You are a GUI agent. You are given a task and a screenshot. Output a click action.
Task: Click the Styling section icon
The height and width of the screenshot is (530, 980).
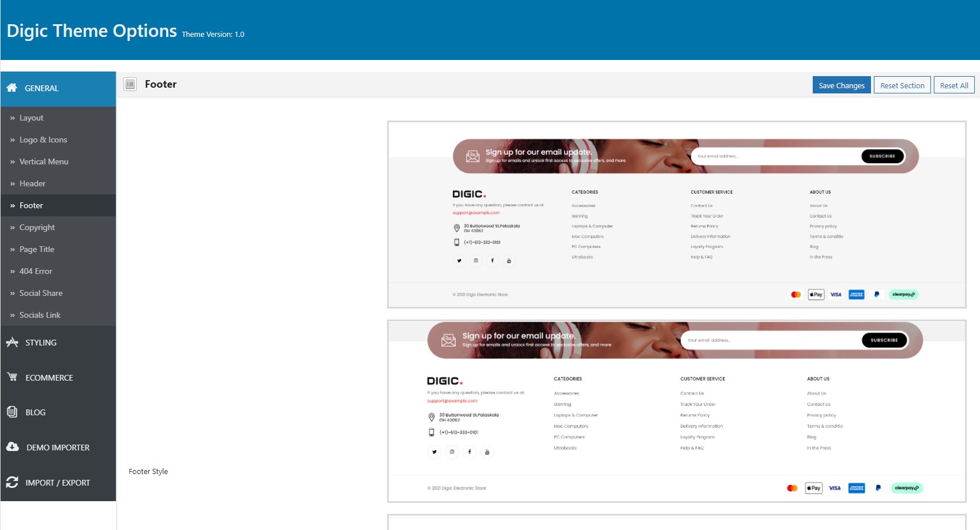point(12,342)
